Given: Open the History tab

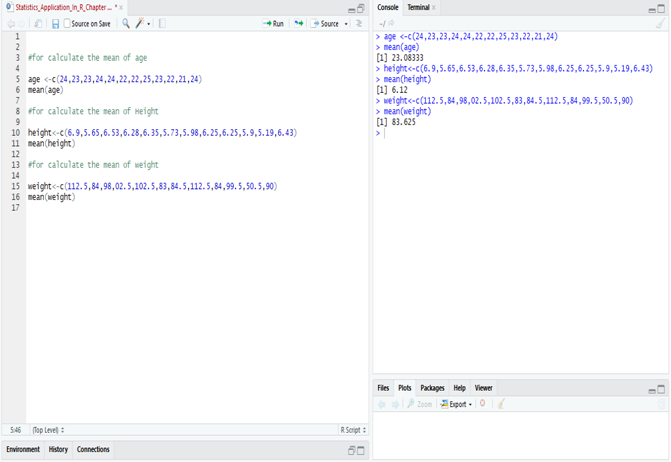Looking at the screenshot, I should click(58, 449).
